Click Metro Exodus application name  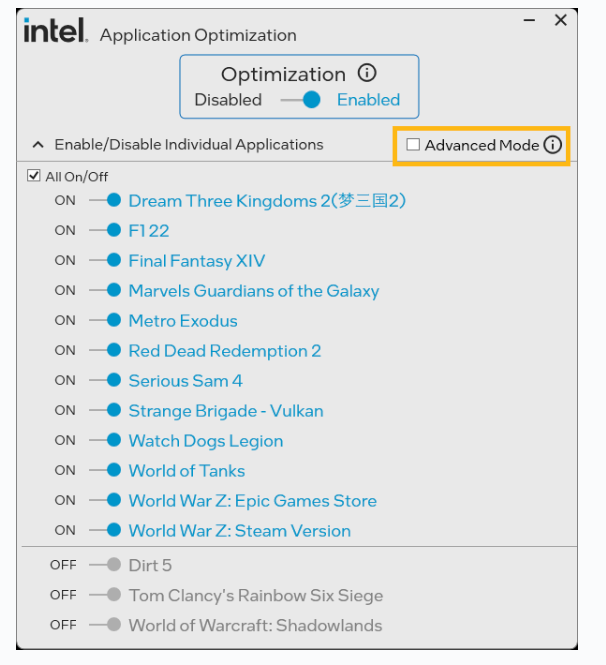point(183,321)
